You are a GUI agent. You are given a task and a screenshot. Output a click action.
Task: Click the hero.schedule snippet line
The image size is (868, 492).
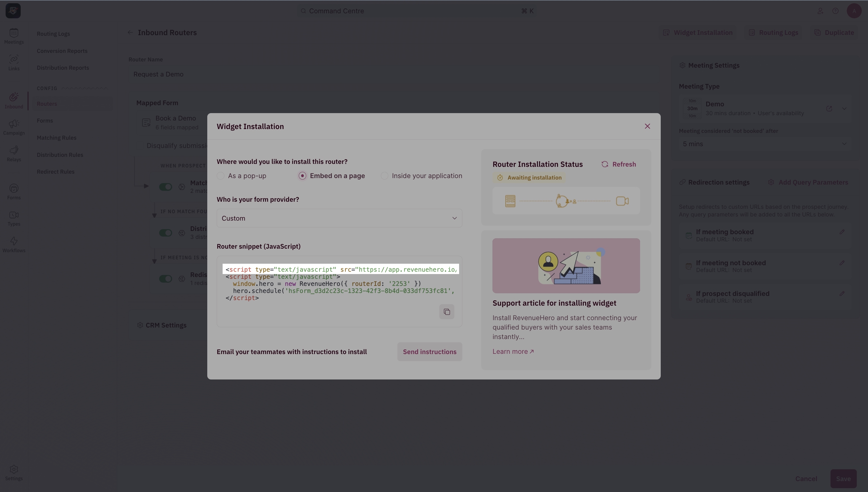[x=341, y=291]
